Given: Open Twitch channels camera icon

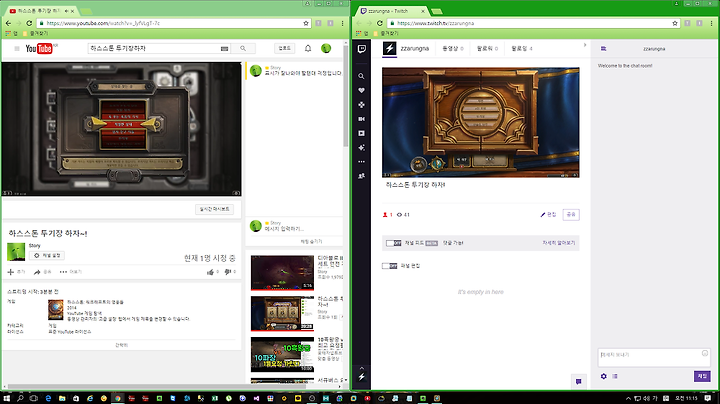Looking at the screenshot, I should (361, 119).
